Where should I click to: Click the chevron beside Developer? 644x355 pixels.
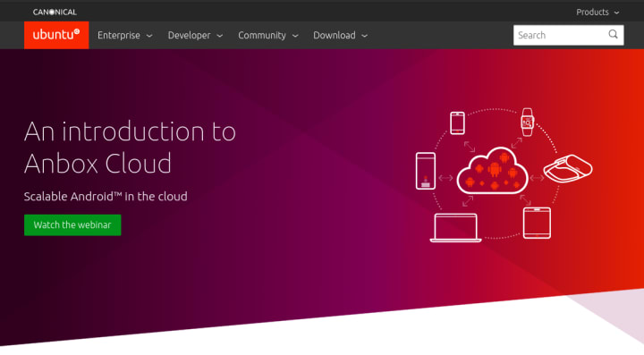point(220,36)
